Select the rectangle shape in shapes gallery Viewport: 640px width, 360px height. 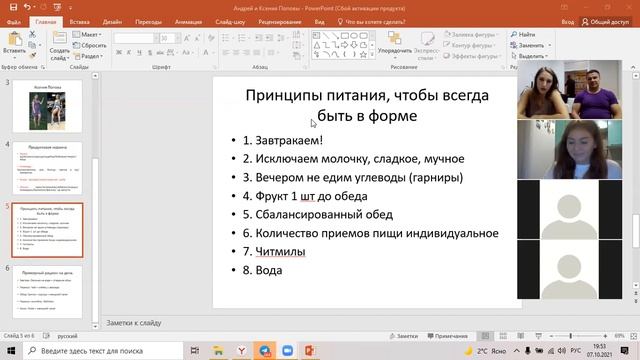(345, 36)
